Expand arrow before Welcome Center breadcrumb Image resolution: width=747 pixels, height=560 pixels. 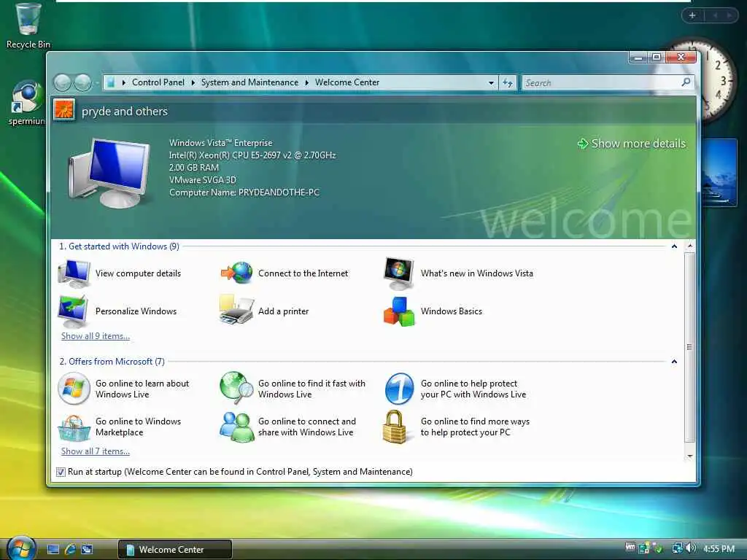(307, 83)
